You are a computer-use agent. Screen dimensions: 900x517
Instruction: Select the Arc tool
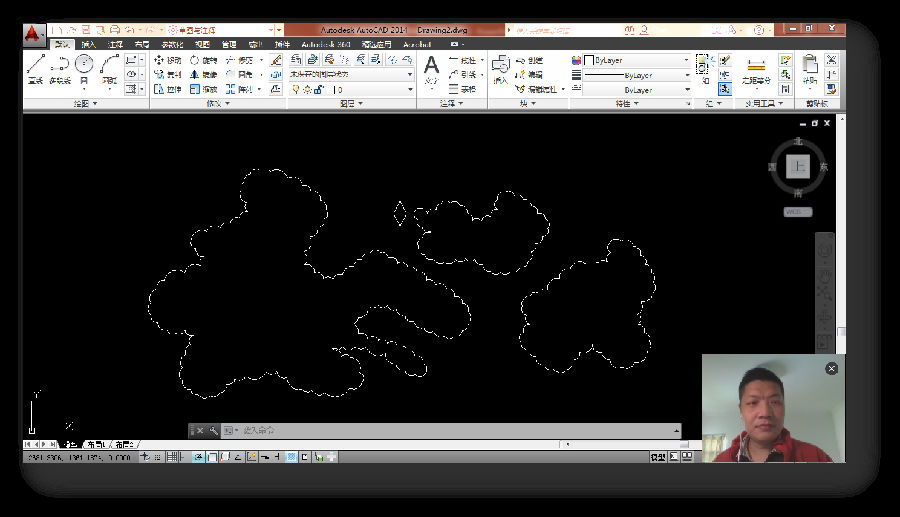point(109,68)
